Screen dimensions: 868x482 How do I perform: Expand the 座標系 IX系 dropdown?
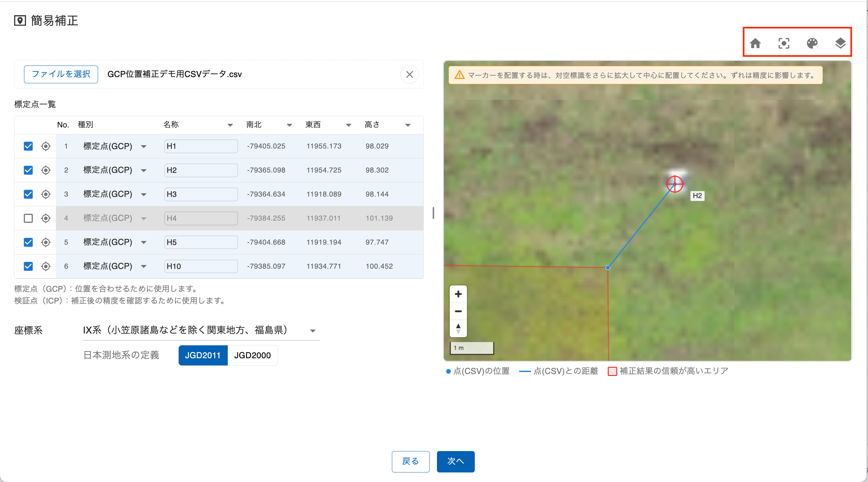coord(312,331)
